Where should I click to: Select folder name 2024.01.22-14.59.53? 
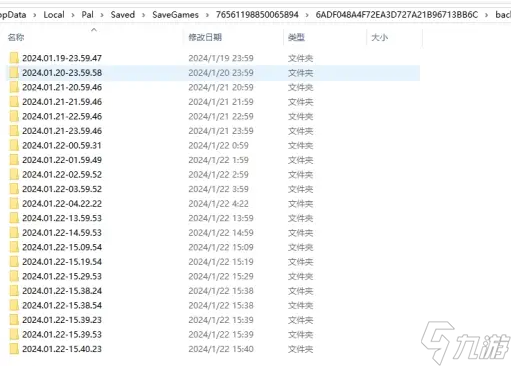click(x=62, y=233)
